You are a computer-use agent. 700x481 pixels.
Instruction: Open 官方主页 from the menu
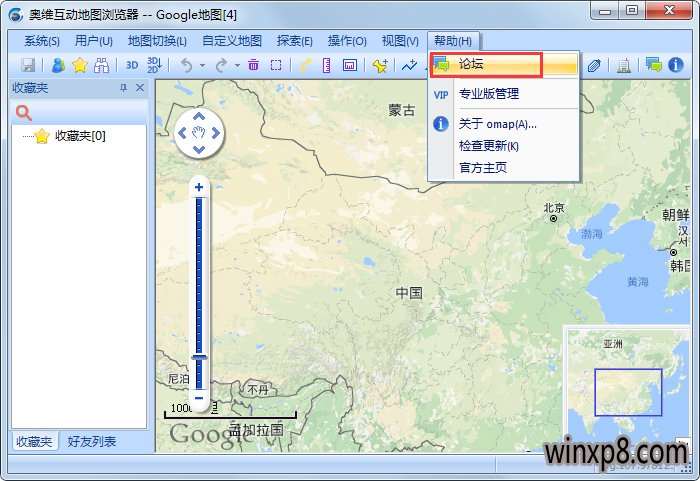(x=504, y=168)
